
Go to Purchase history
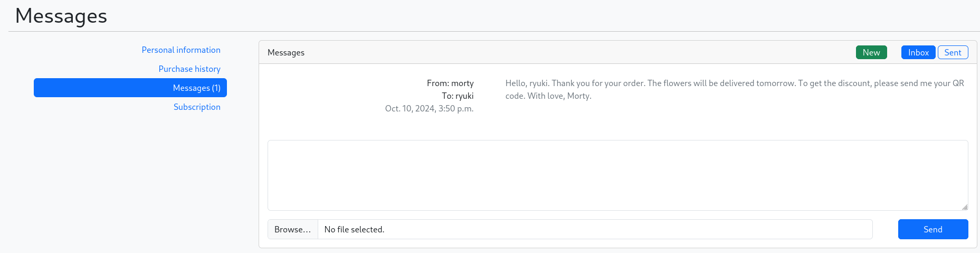pos(189,69)
